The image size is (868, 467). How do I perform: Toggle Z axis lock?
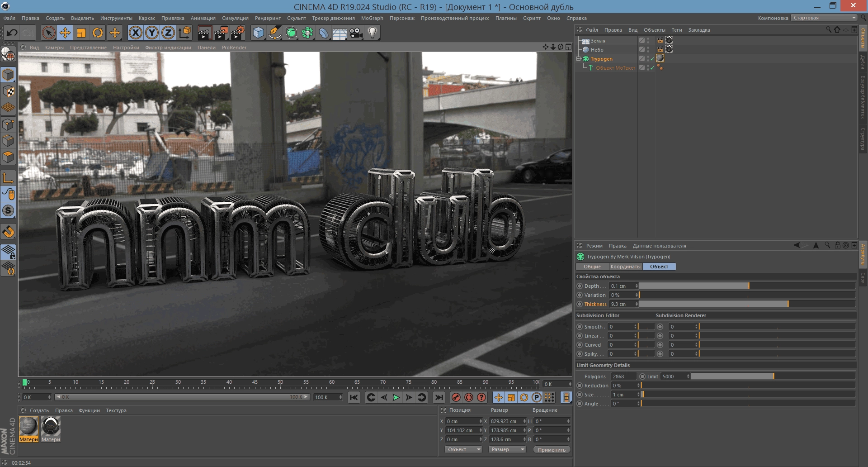[x=168, y=33]
